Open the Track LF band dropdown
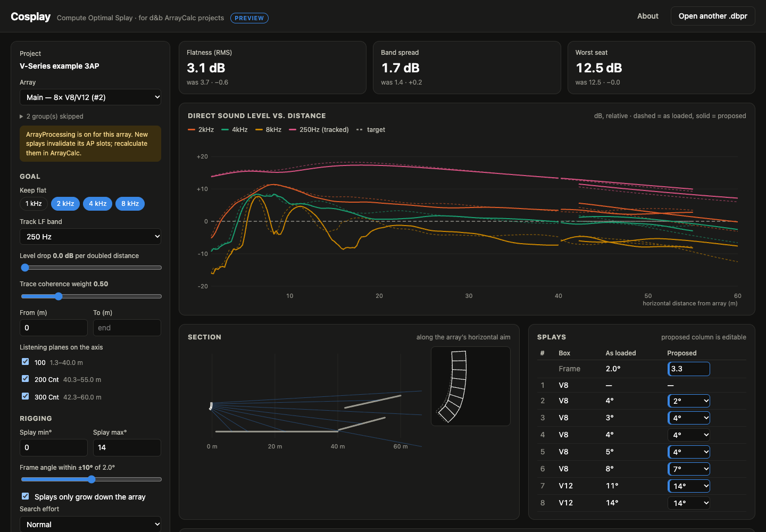This screenshot has height=532, width=766. click(90, 237)
